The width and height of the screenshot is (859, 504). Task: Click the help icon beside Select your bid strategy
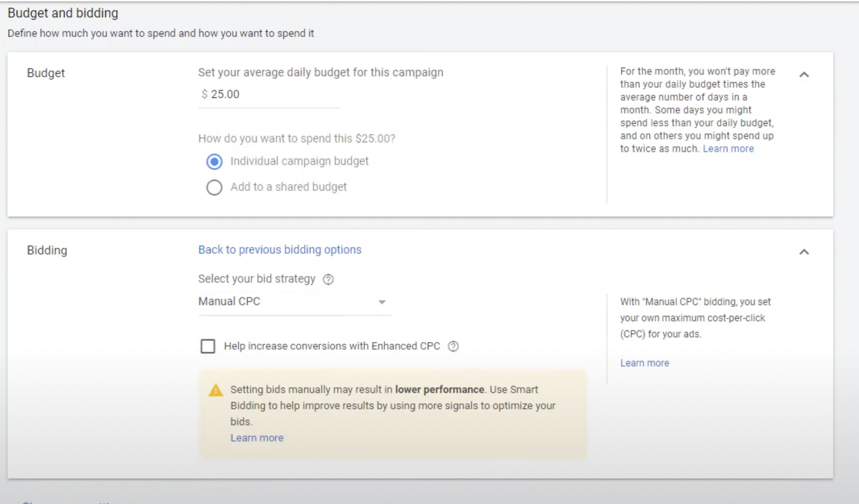pyautogui.click(x=328, y=279)
